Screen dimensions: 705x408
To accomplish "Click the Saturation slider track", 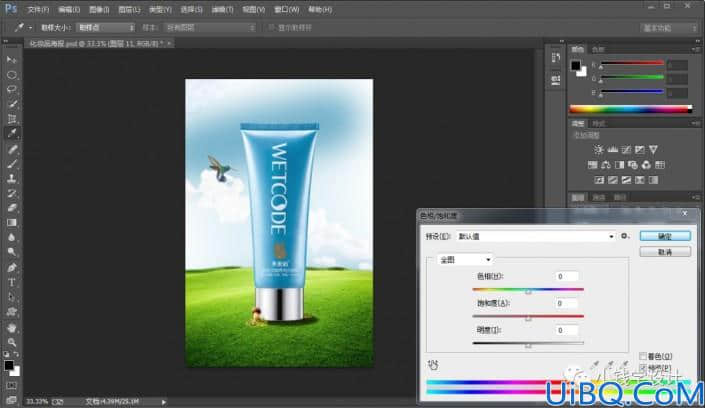I will (x=528, y=316).
